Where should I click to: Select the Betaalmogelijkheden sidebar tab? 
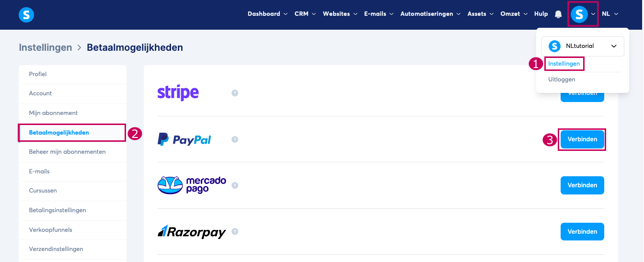(72, 133)
